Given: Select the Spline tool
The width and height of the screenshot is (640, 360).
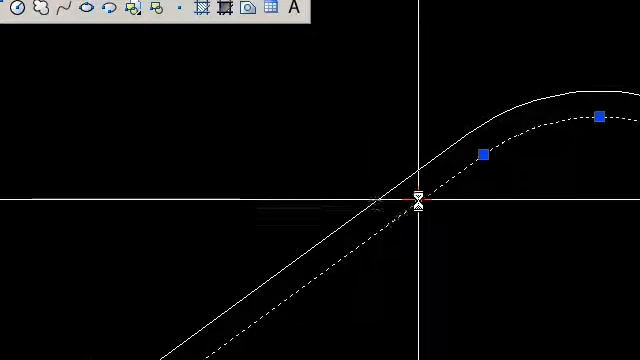Looking at the screenshot, I should click(64, 7).
